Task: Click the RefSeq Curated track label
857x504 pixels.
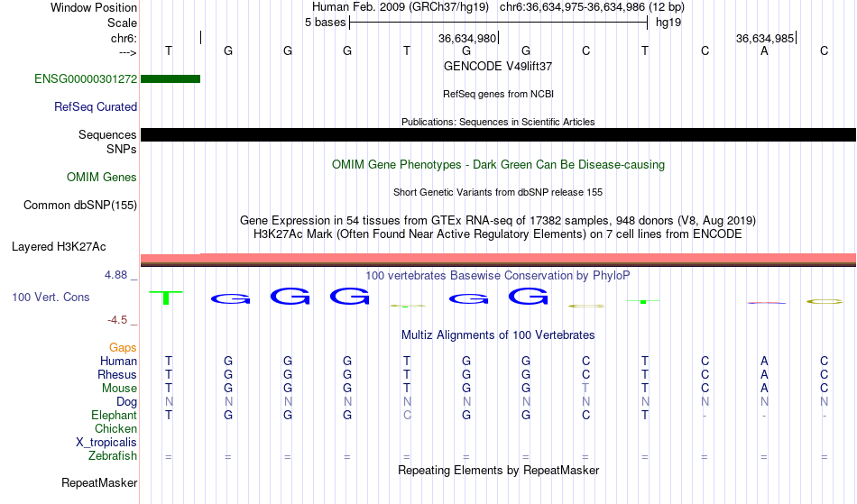Action: 96,107
